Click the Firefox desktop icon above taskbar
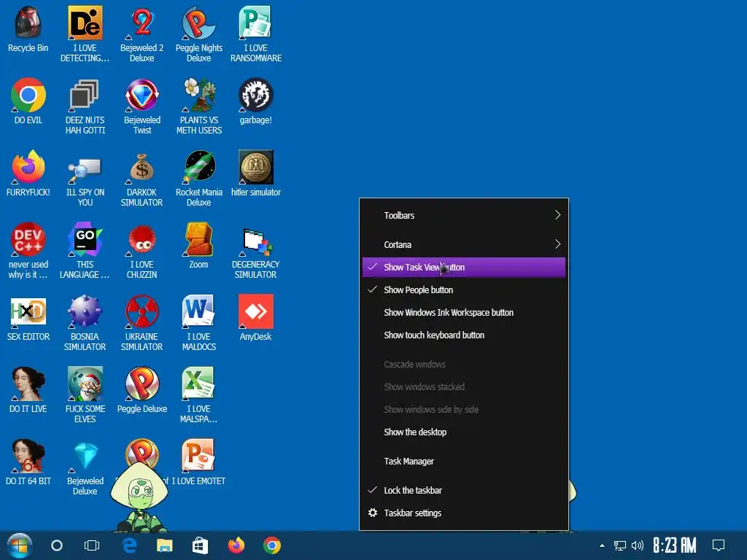The image size is (747, 560). click(x=28, y=168)
